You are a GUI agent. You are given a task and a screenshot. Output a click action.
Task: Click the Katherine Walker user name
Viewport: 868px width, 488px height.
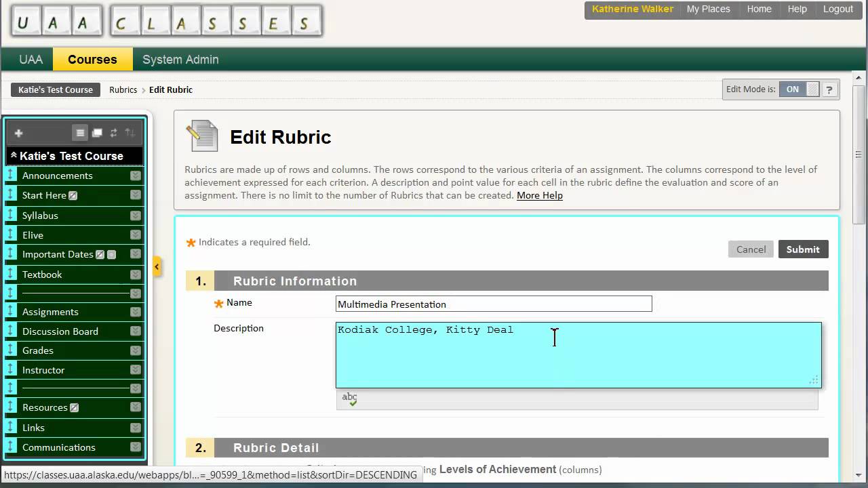[x=632, y=9]
